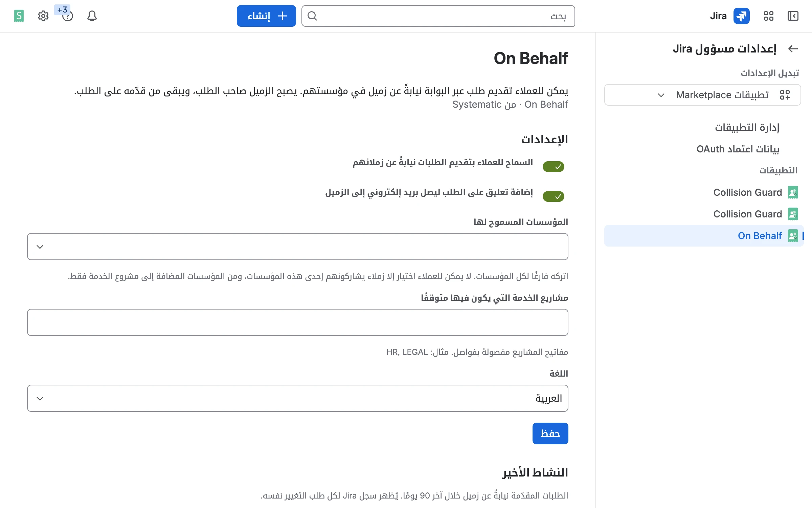
Task: Open the app switcher grid
Action: click(768, 16)
